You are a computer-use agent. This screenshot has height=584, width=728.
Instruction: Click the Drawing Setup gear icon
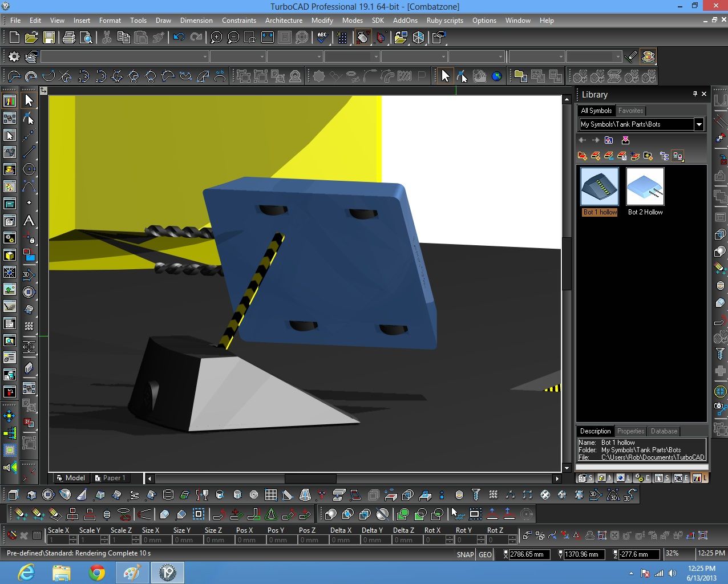[x=14, y=56]
